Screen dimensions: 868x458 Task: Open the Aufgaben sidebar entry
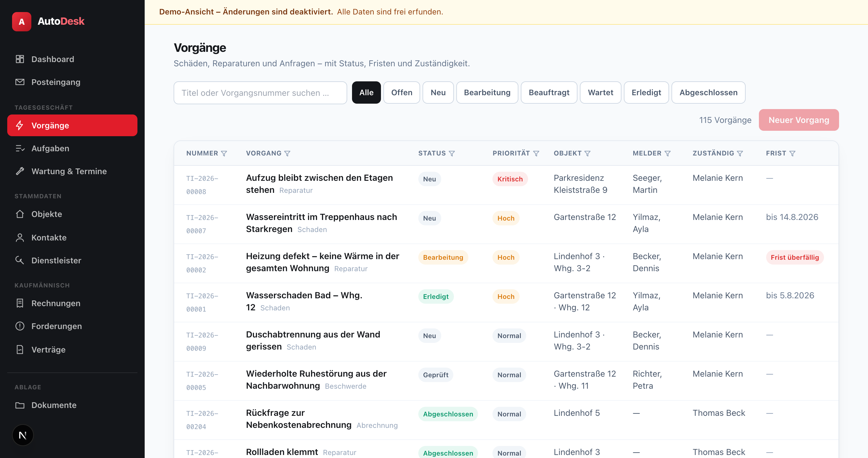[x=72, y=148]
